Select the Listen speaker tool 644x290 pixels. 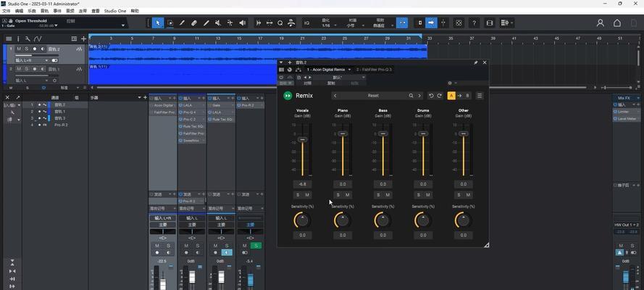point(243,23)
